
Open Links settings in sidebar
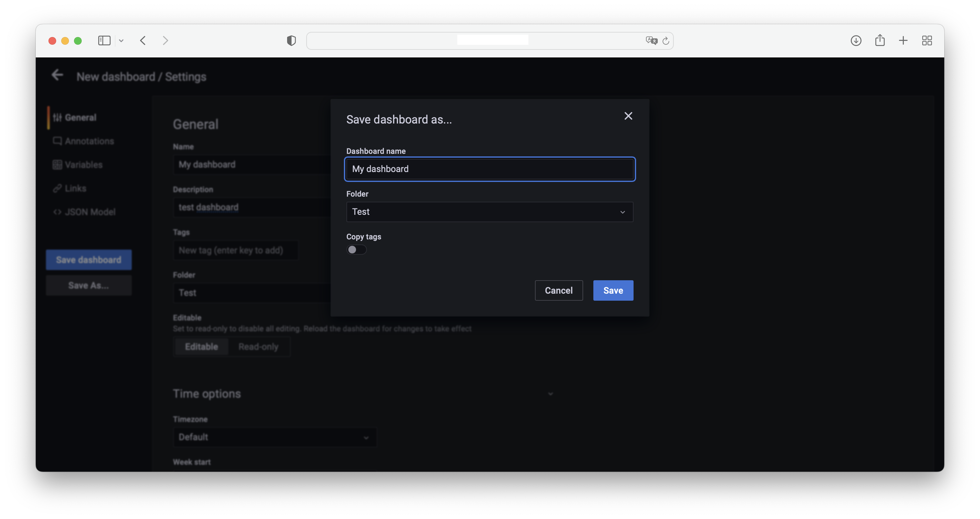click(x=70, y=189)
